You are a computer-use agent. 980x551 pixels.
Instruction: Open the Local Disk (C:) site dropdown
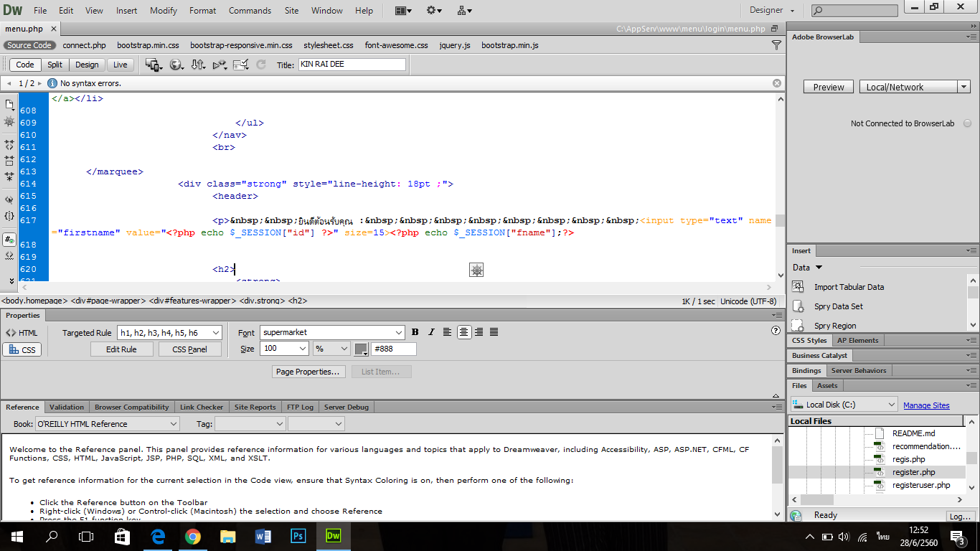[844, 405]
